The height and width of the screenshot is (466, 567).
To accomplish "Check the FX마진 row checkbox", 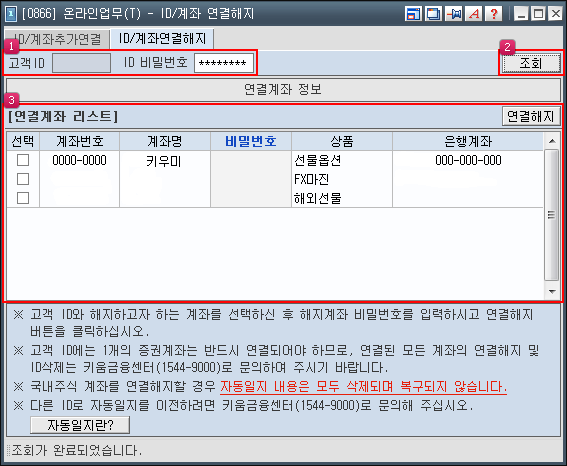I will coord(23,179).
